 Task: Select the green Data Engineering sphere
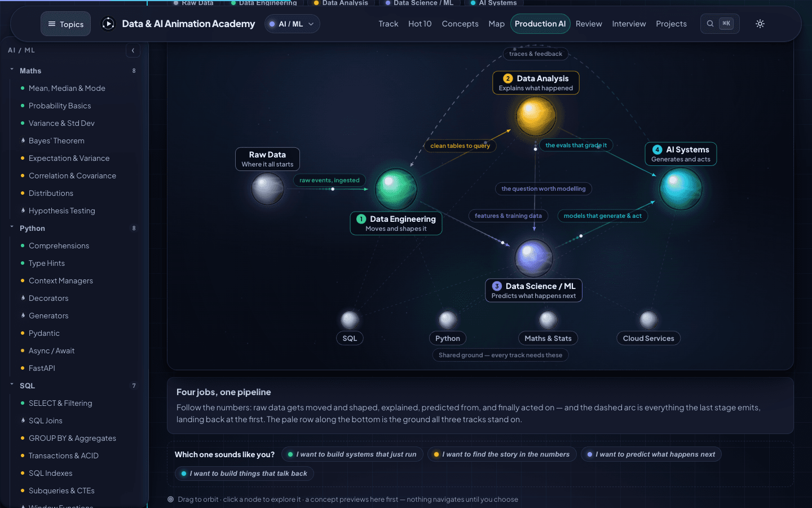396,190
